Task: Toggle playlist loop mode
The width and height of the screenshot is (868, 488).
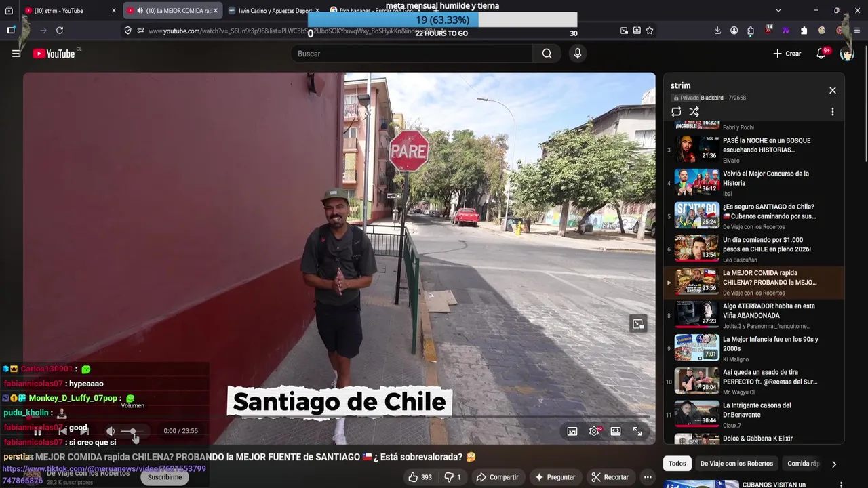Action: pyautogui.click(x=676, y=112)
